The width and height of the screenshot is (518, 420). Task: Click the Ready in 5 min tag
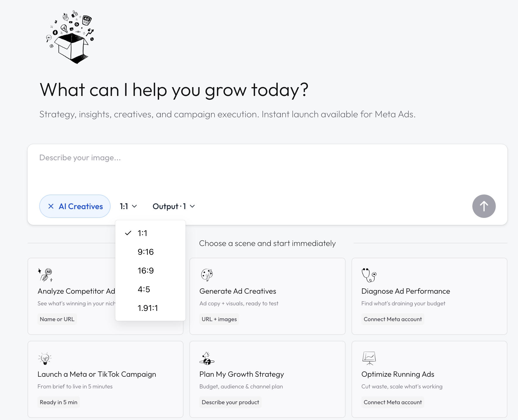click(59, 402)
